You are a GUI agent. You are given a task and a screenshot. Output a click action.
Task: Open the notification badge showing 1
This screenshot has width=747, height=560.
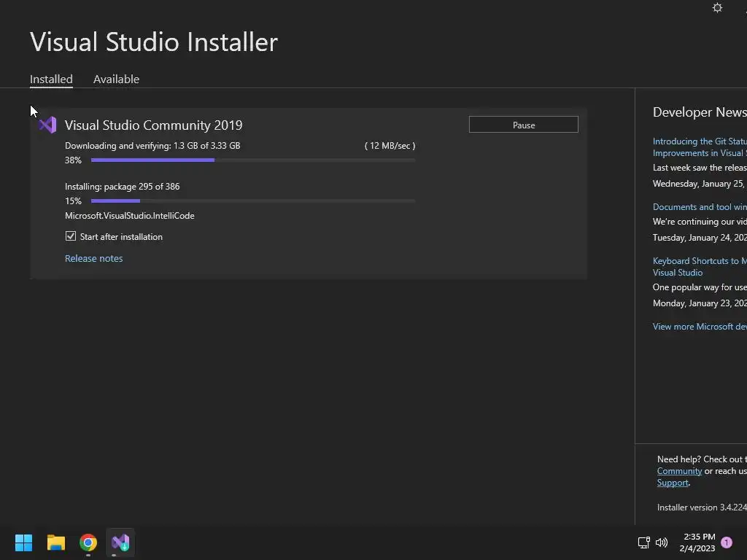click(x=727, y=542)
